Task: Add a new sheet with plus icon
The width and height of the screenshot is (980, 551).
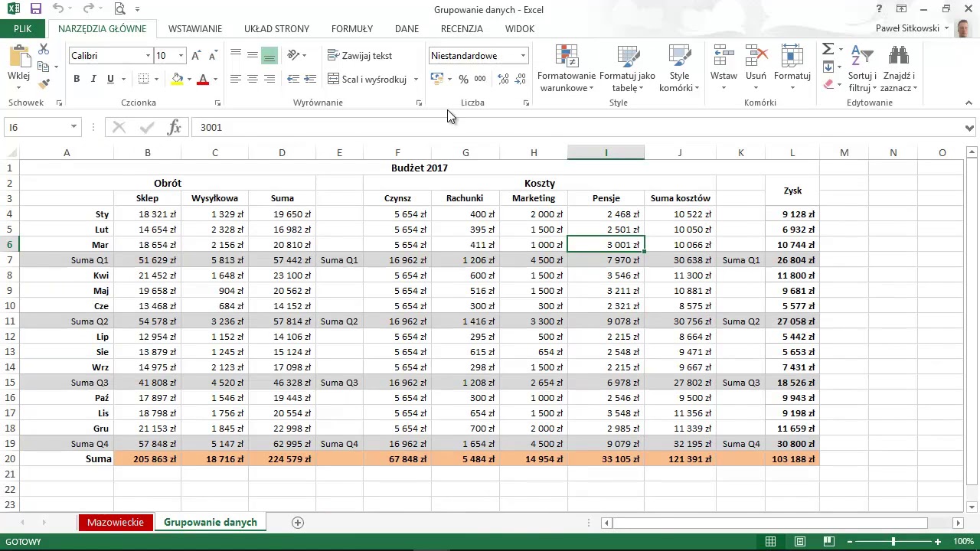Action: [298, 523]
